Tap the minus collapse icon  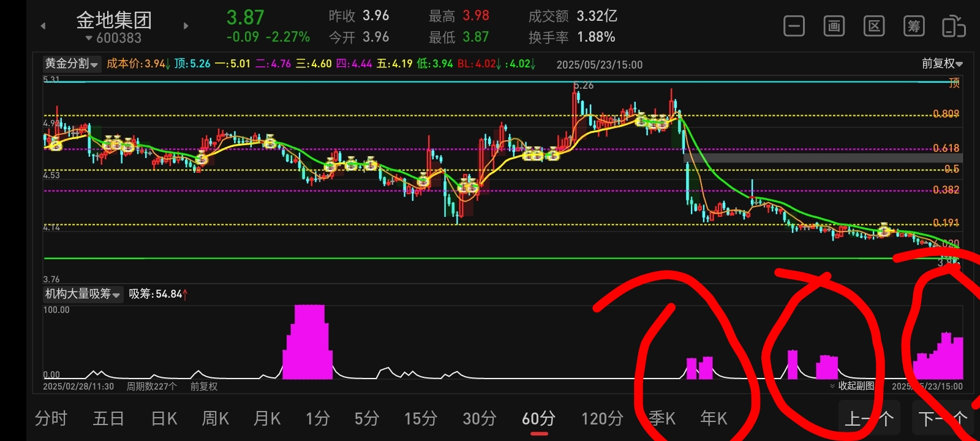[x=794, y=26]
